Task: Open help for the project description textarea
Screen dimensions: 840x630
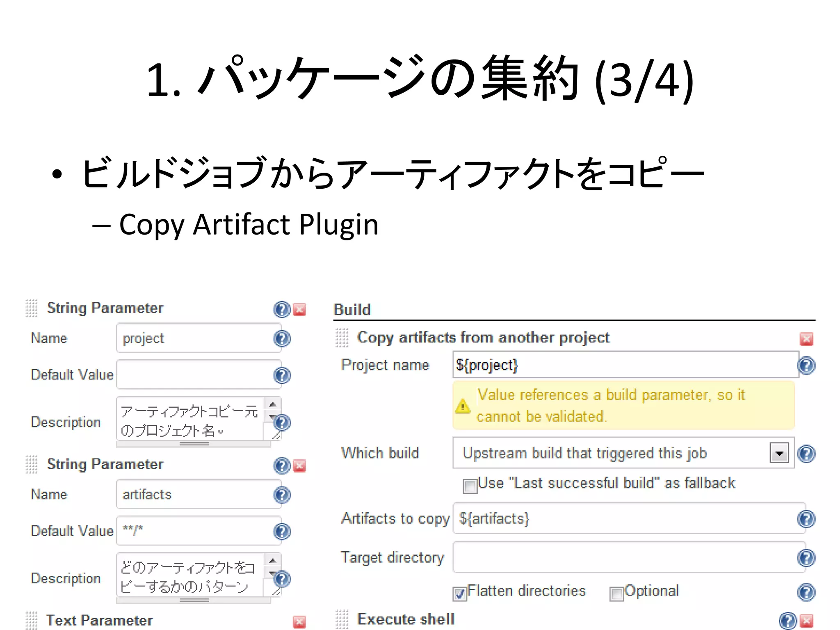Action: click(282, 422)
